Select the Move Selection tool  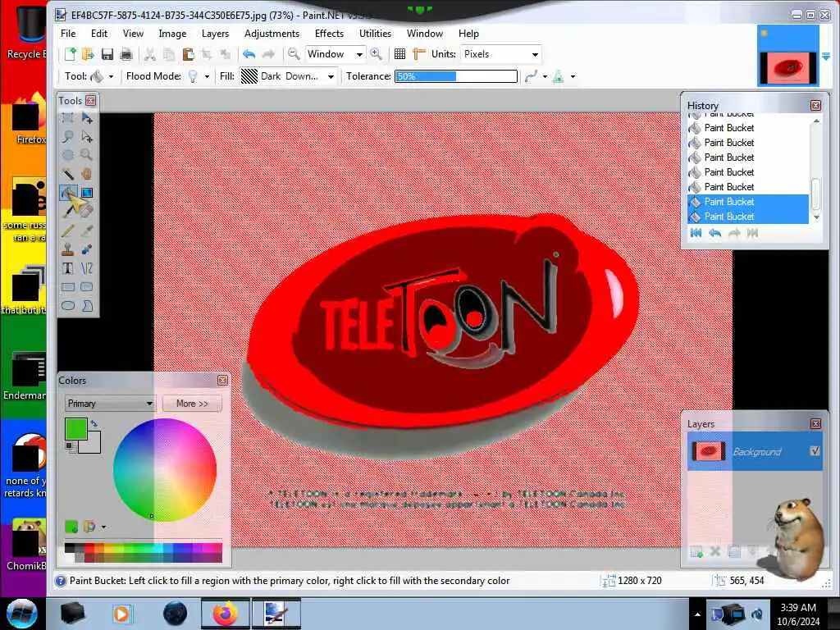(87, 137)
